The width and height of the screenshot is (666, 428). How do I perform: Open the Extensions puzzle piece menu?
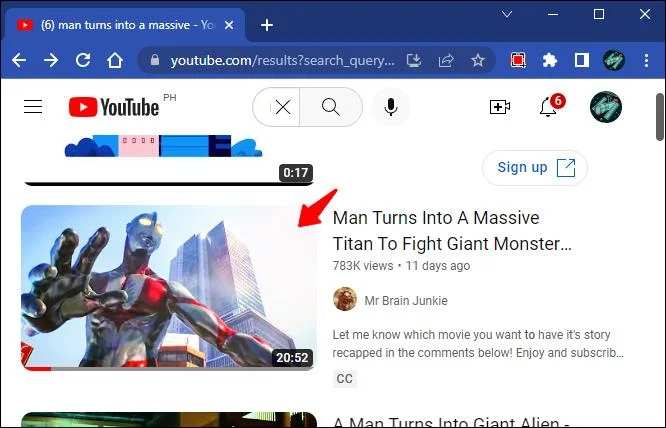click(x=550, y=60)
